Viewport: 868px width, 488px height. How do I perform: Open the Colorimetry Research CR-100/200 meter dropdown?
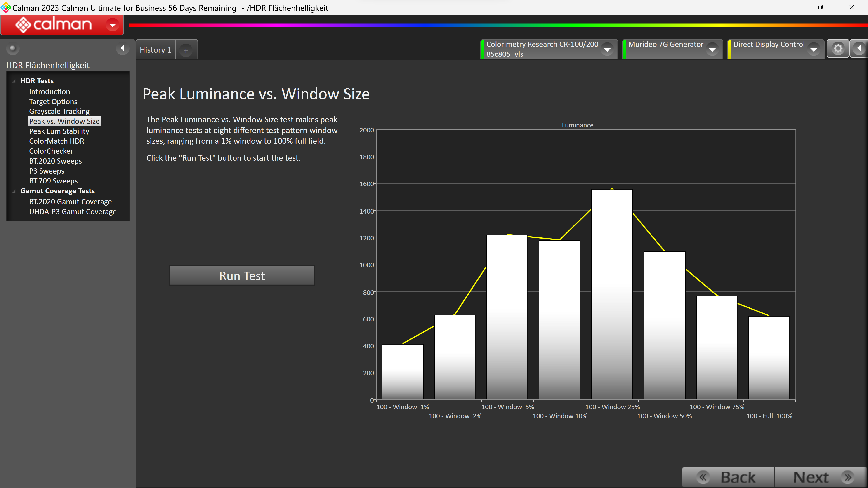[x=607, y=49]
